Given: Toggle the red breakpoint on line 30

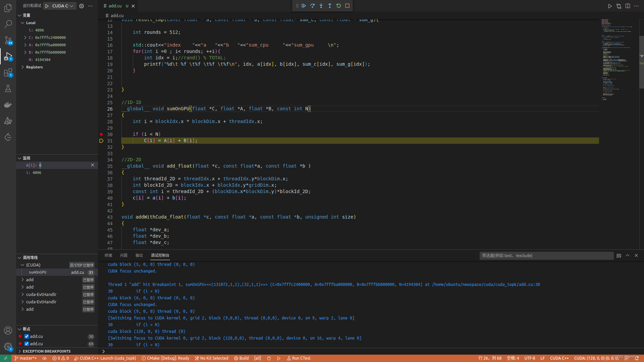Looking at the screenshot, I should pos(101,134).
